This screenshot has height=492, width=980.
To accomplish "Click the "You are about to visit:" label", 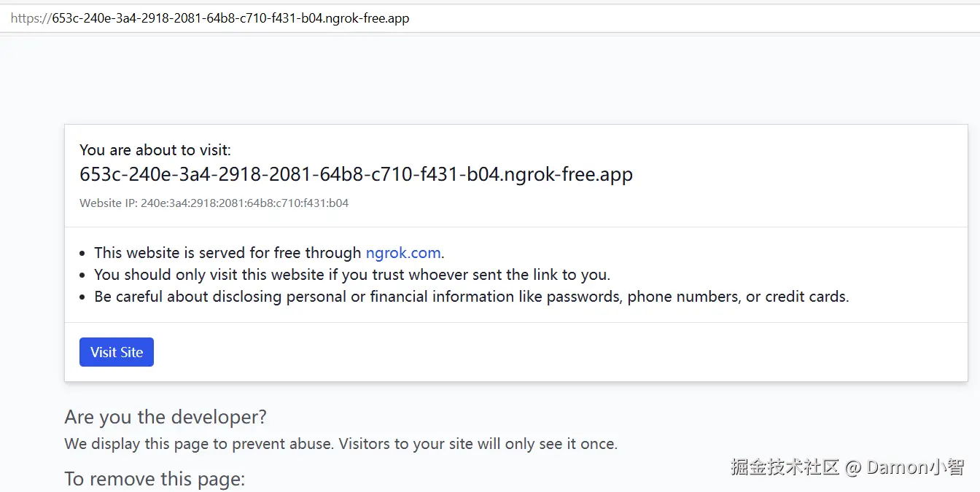I will [155, 150].
